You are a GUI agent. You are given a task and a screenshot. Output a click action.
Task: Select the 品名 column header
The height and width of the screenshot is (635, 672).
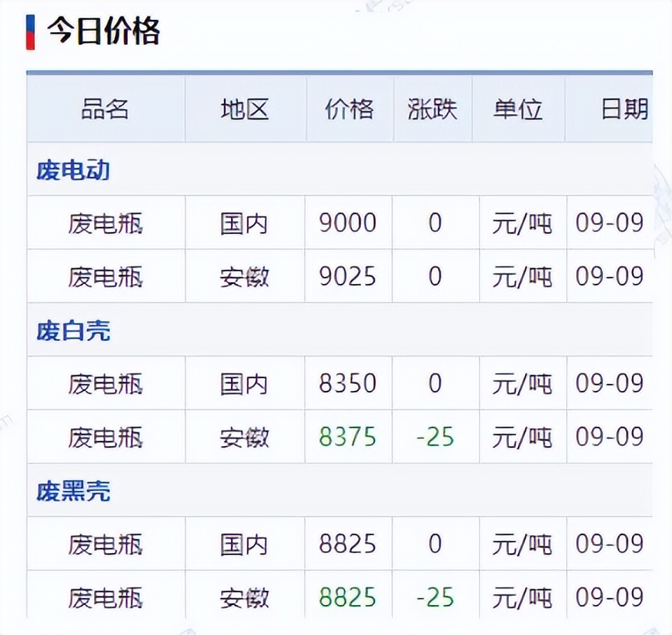point(105,109)
